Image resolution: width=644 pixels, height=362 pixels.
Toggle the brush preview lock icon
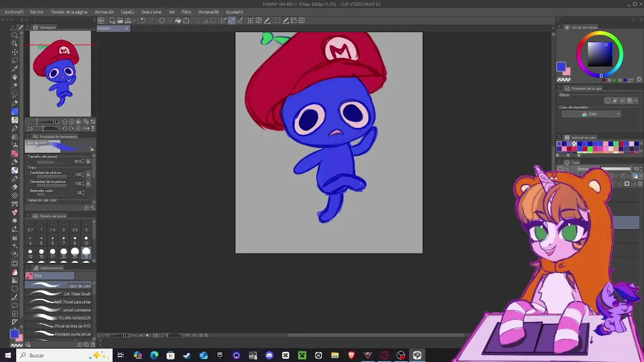pos(92,149)
